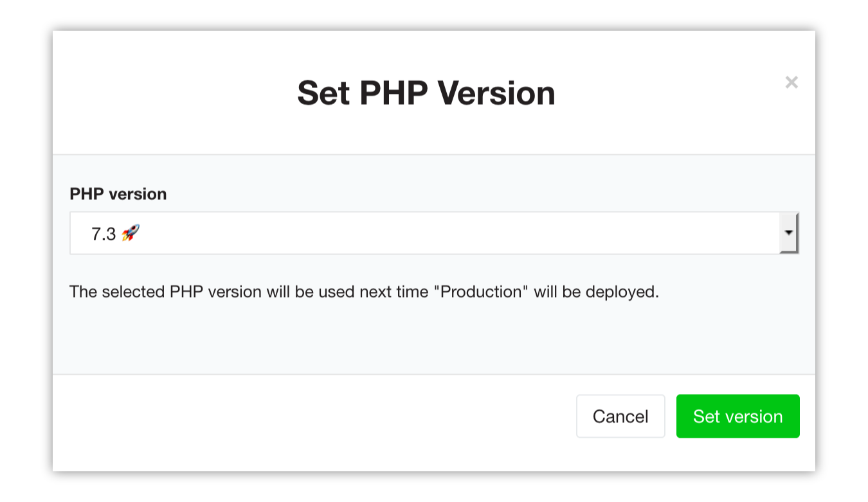Dismiss the modal using the gray X icon

(x=791, y=82)
